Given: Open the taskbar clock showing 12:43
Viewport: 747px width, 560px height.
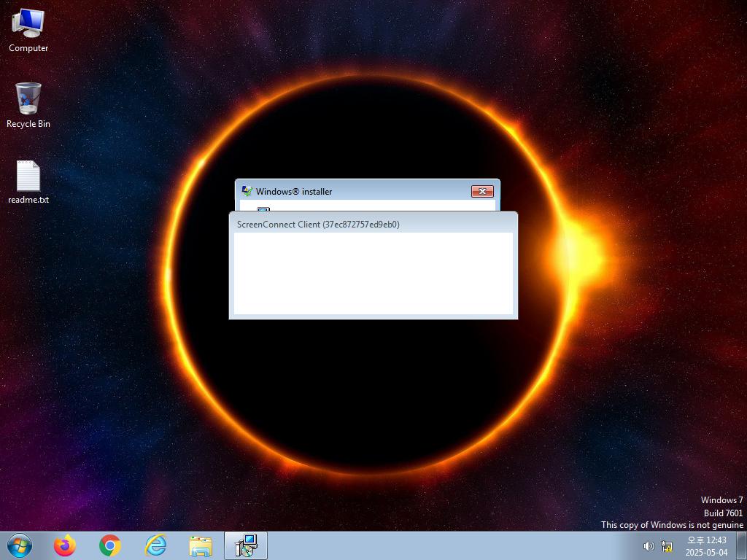Looking at the screenshot, I should click(x=706, y=546).
